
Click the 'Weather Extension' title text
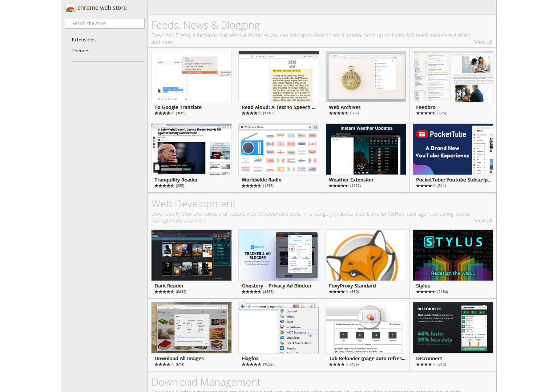pyautogui.click(x=351, y=180)
